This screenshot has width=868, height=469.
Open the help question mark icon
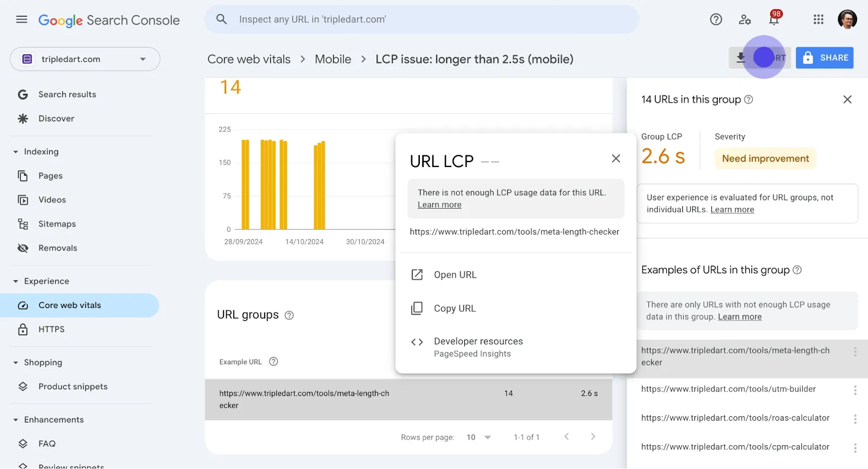click(x=716, y=20)
